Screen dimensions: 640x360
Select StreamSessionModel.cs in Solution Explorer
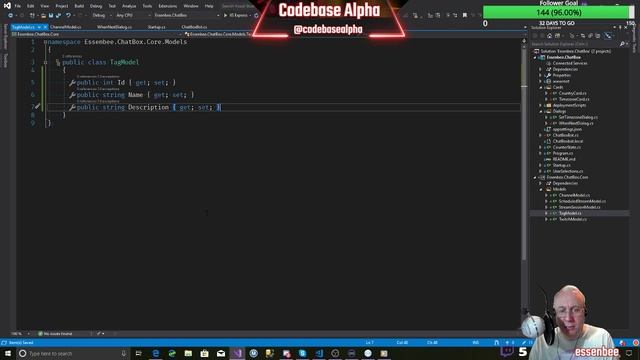pos(579,207)
